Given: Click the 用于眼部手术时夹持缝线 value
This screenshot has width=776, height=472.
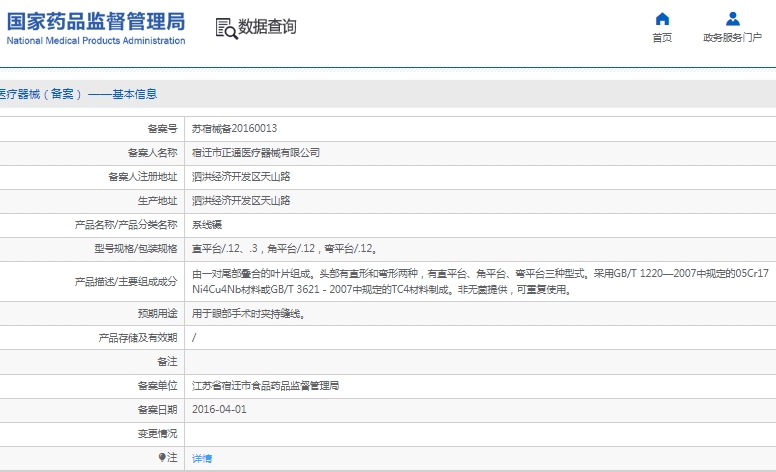Looking at the screenshot, I should (248, 314).
